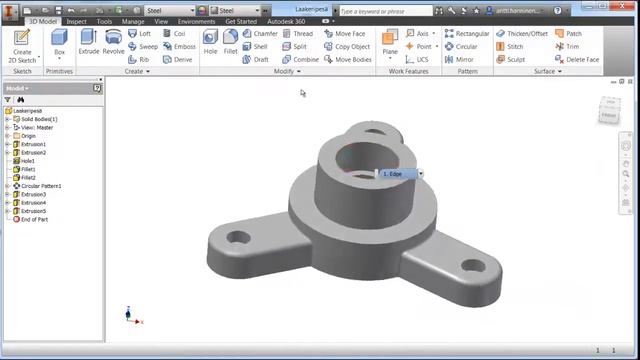Select Thicken/Offset surface tool
This screenshot has height=360, width=640.
(x=522, y=33)
